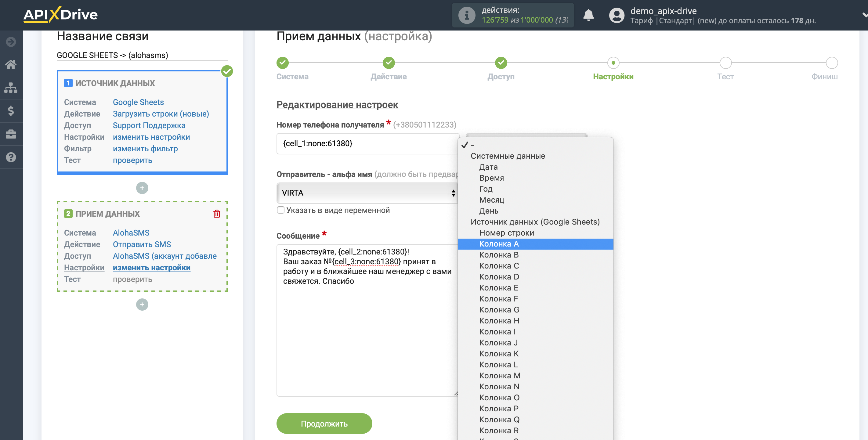Open briefcase icon in sidebar

click(x=11, y=134)
